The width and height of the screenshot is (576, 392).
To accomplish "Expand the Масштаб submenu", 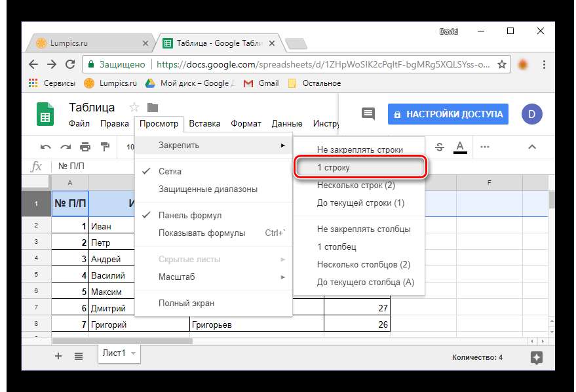I will pos(214,277).
